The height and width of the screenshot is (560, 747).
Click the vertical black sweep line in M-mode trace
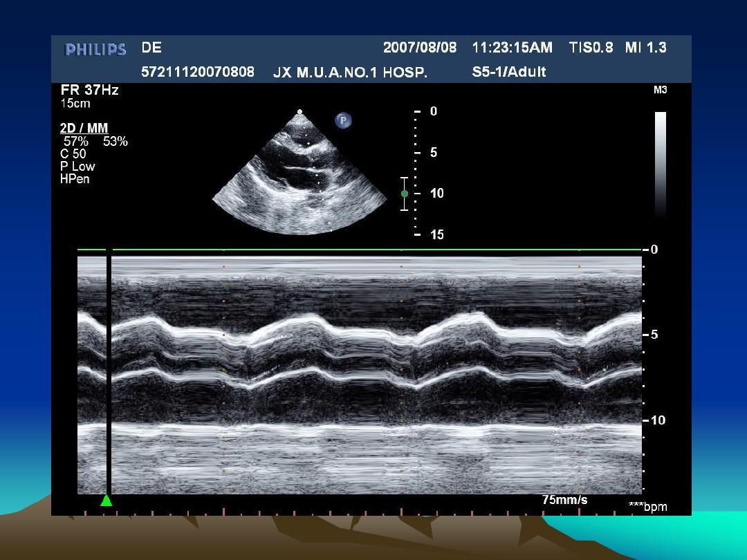tap(109, 371)
